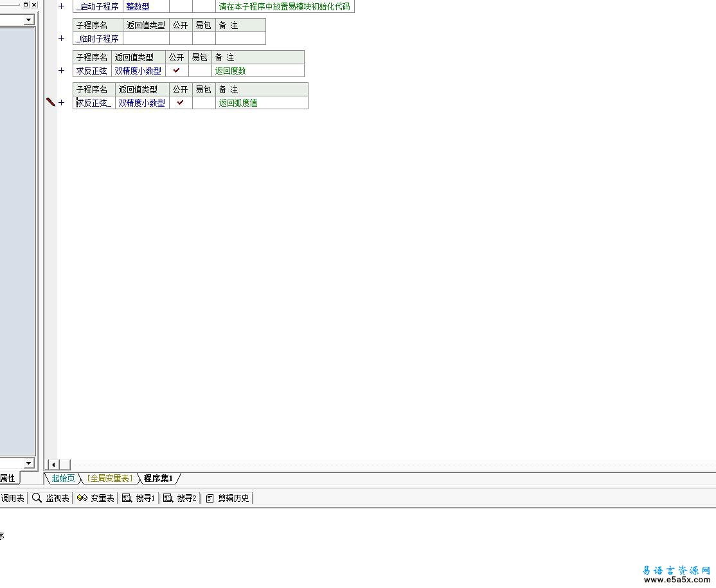Open the 调用表 output tab
The width and height of the screenshot is (716, 588).
pos(12,498)
